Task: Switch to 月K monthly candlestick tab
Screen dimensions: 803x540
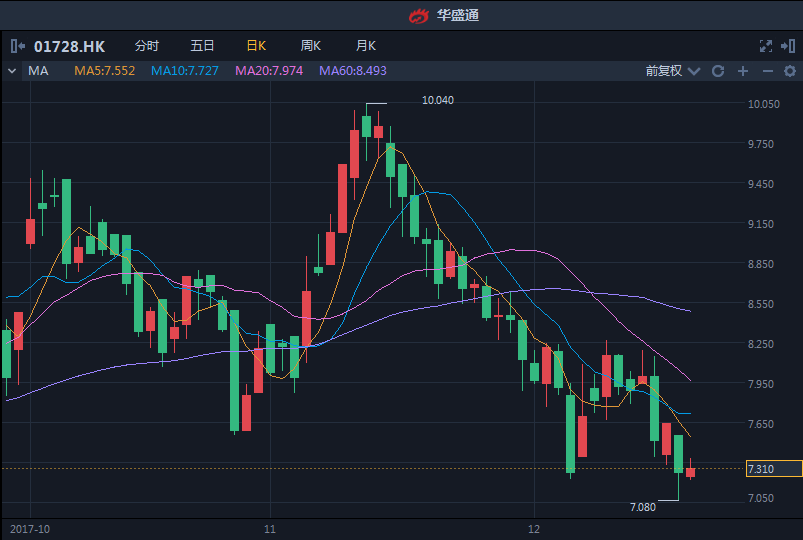Action: tap(366, 46)
